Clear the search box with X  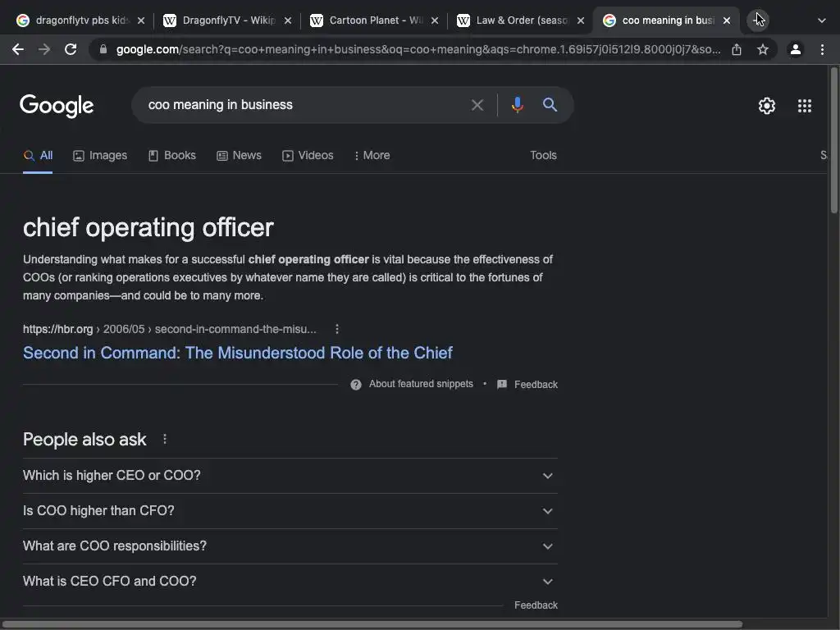477,105
